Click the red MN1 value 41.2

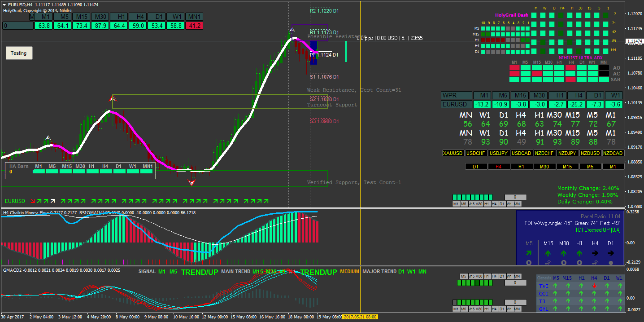194,26
